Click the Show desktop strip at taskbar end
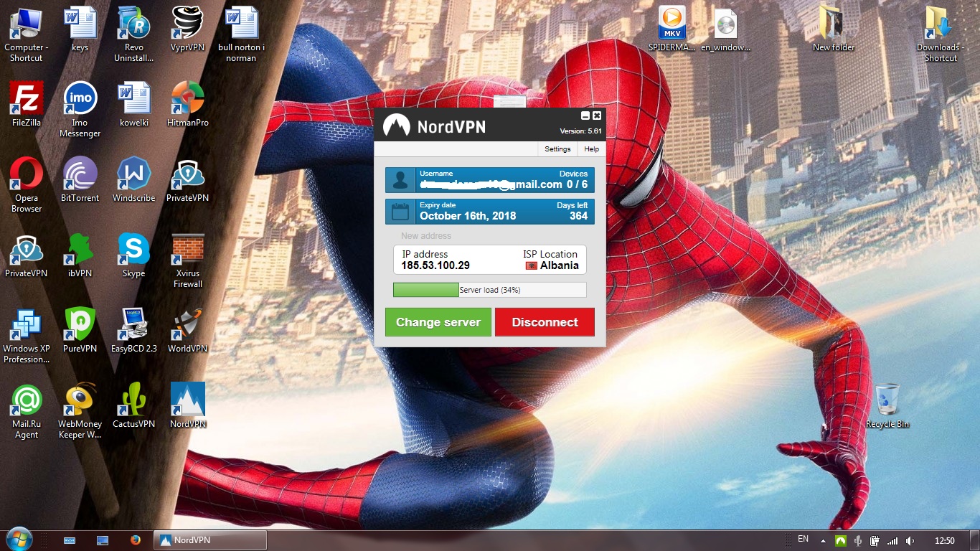Image resolution: width=980 pixels, height=551 pixels. coord(975,540)
